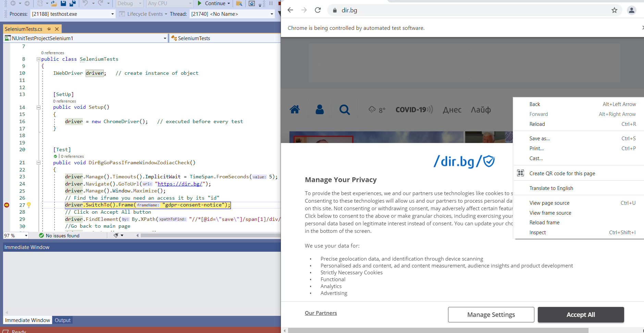Select Save as... in the context menu
The height and width of the screenshot is (333, 644).
coord(579,139)
